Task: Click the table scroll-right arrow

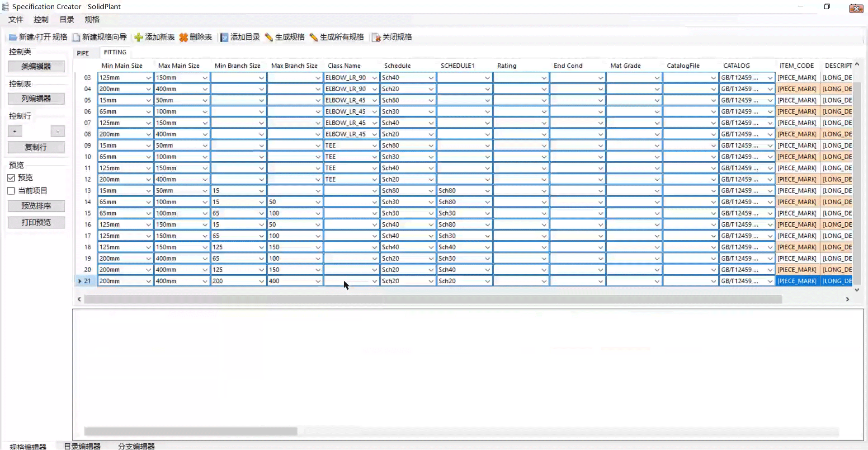Action: (848, 299)
